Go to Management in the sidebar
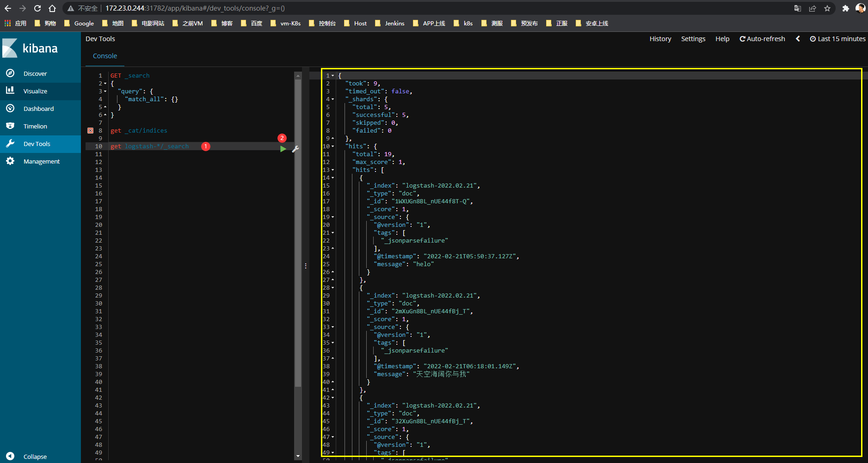 tap(42, 161)
